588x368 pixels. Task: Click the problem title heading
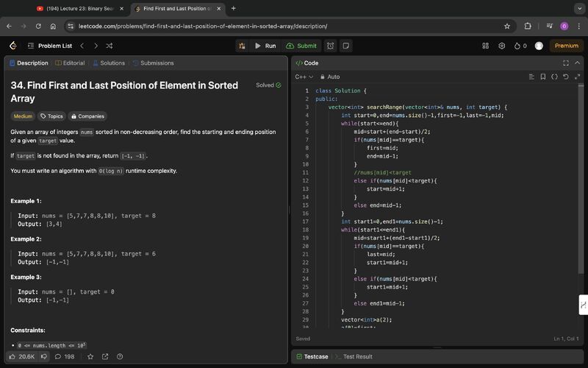(x=124, y=91)
